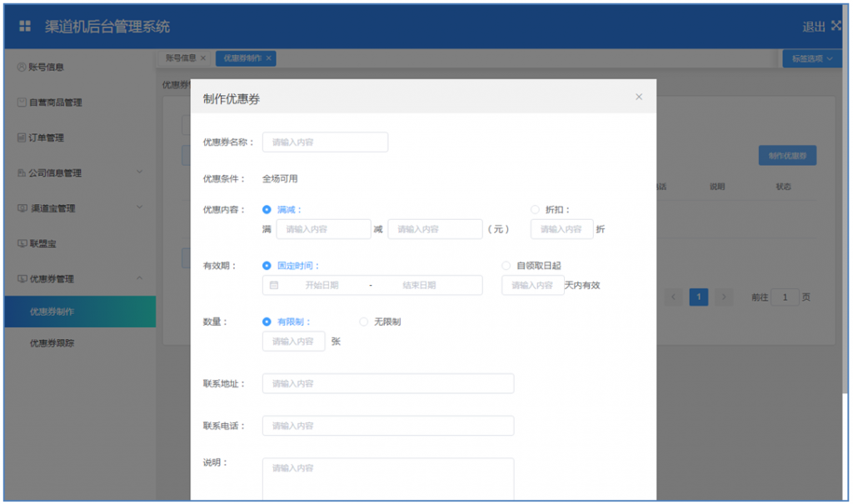Switch to the 账号信息 tab
Viewport: 853px width, 504px height.
181,58
